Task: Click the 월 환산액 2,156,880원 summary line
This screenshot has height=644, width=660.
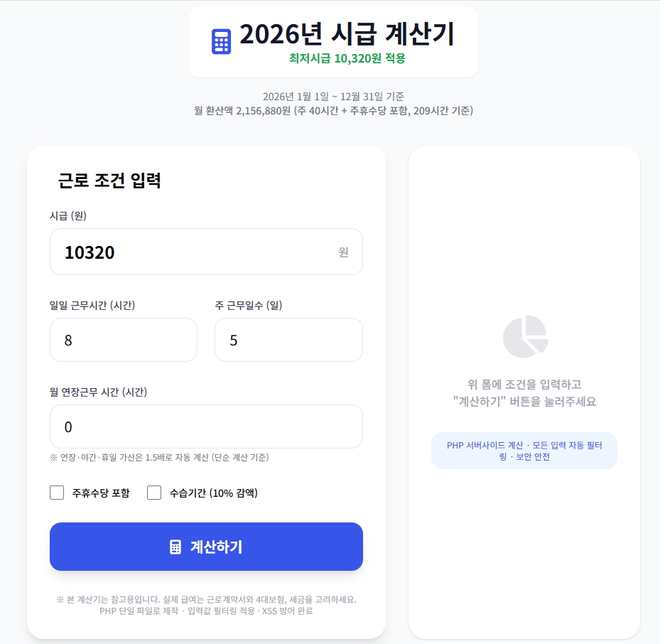Action: pyautogui.click(x=333, y=111)
